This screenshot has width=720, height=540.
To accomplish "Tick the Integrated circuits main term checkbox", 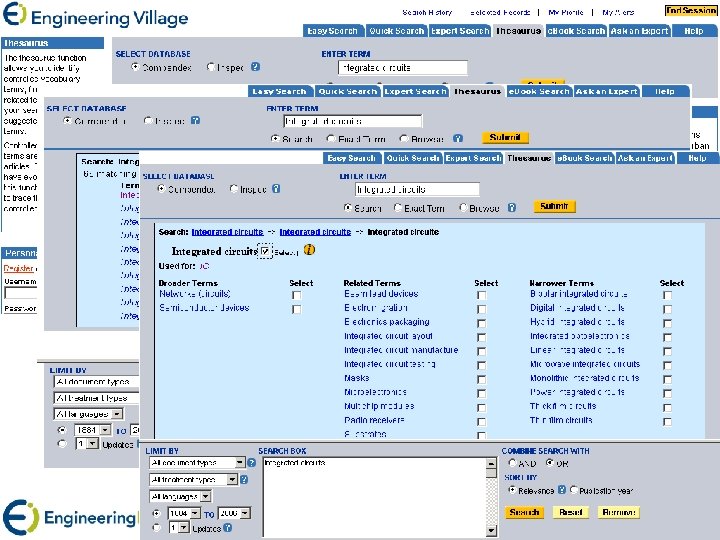I will [265, 251].
